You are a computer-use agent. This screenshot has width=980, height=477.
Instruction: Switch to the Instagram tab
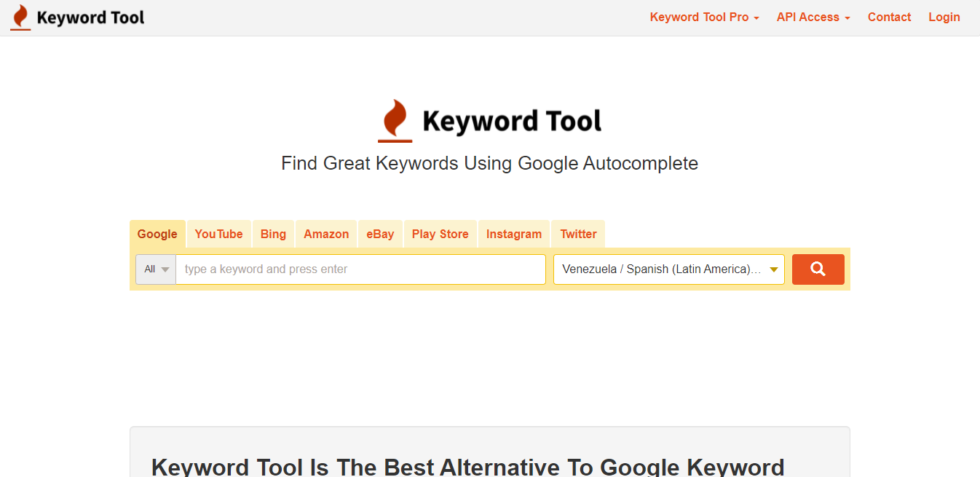pyautogui.click(x=514, y=234)
